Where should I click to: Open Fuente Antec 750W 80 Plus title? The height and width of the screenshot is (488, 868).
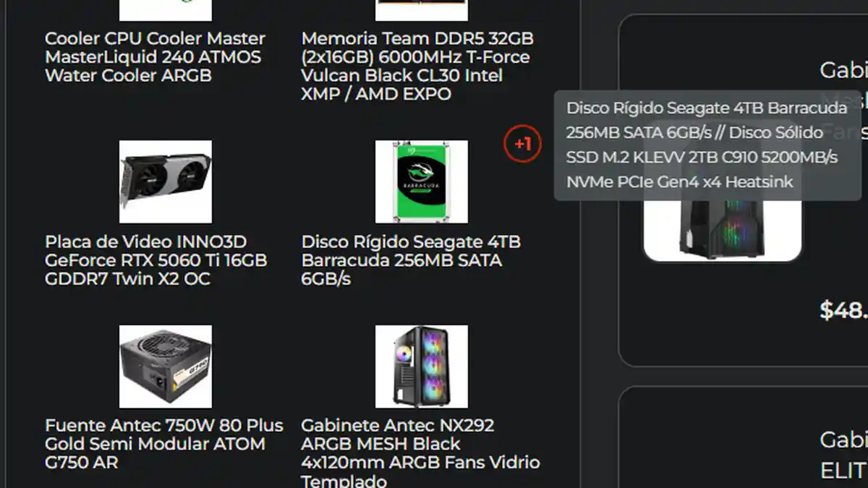click(164, 444)
